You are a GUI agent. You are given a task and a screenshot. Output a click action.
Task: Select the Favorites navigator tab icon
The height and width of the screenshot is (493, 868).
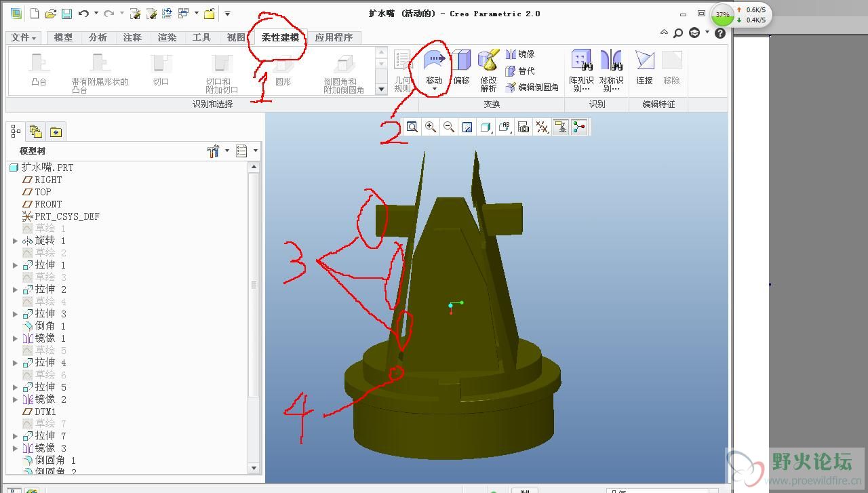click(56, 132)
